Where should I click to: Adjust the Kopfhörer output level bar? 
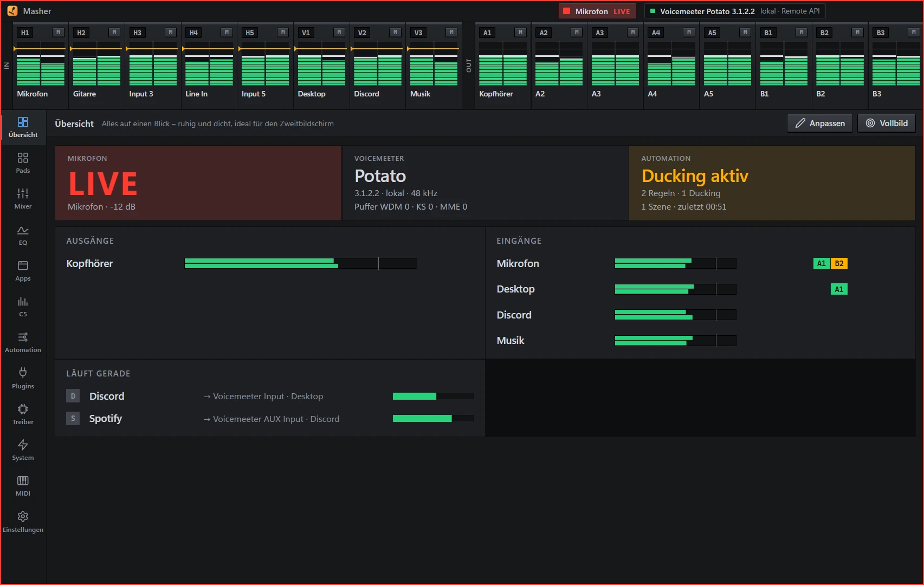click(x=301, y=263)
